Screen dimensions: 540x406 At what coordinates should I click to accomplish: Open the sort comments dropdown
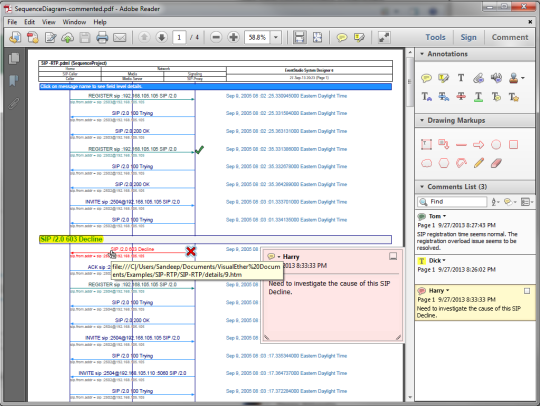coord(496,202)
